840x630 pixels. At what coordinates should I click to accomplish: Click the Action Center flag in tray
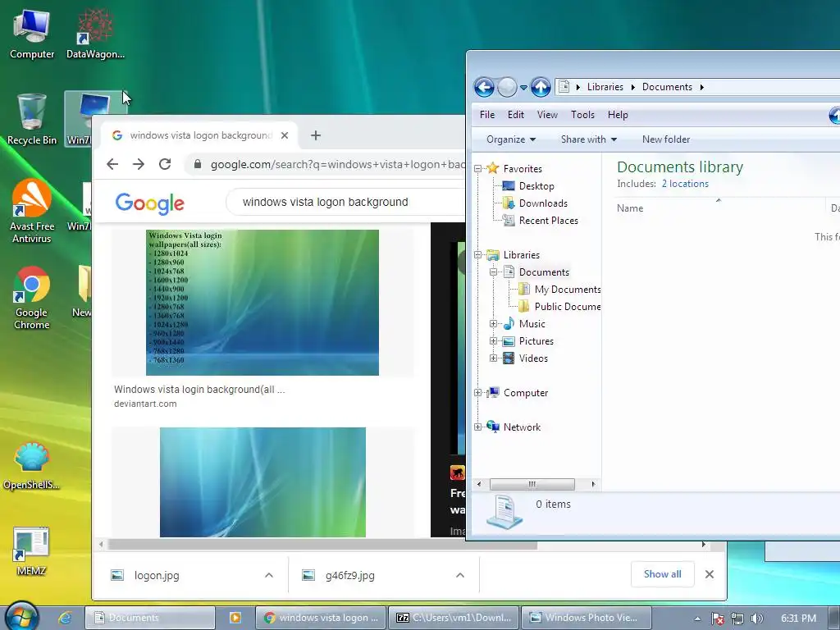pyautogui.click(x=718, y=619)
